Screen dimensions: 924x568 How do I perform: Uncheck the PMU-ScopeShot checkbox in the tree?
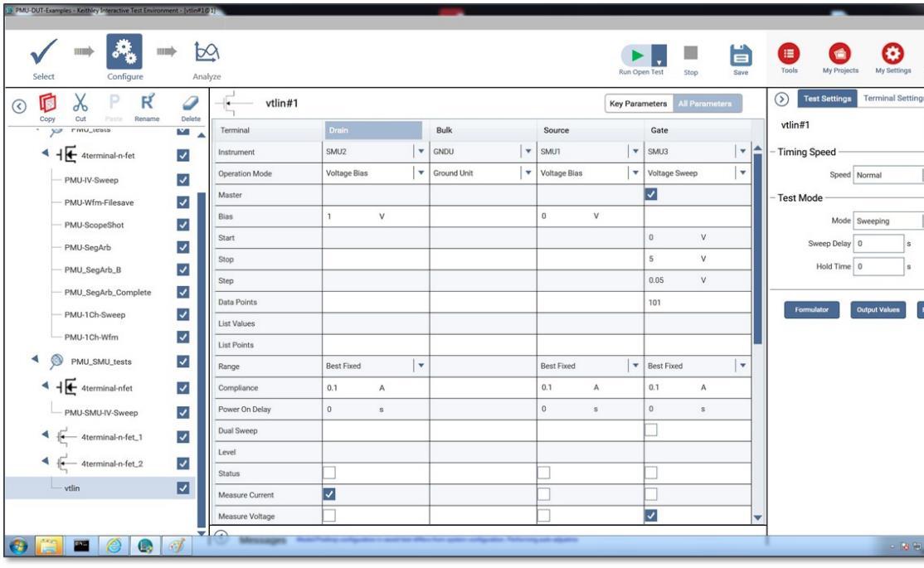tap(183, 225)
